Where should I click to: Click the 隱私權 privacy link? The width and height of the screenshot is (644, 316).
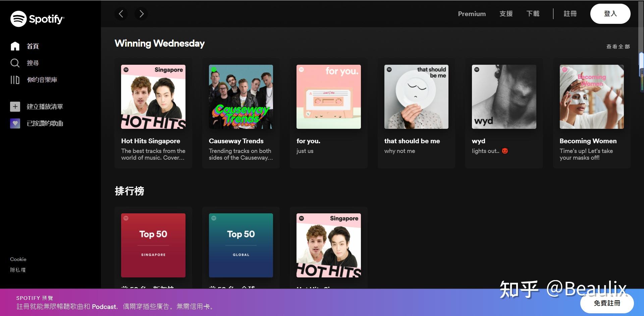click(x=18, y=270)
